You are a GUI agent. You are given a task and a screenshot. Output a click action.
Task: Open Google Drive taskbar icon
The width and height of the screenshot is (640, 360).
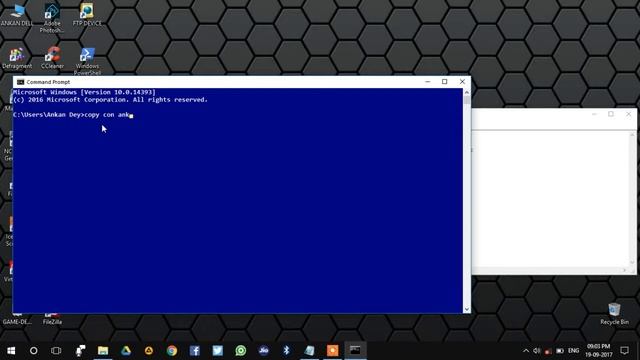(126, 351)
